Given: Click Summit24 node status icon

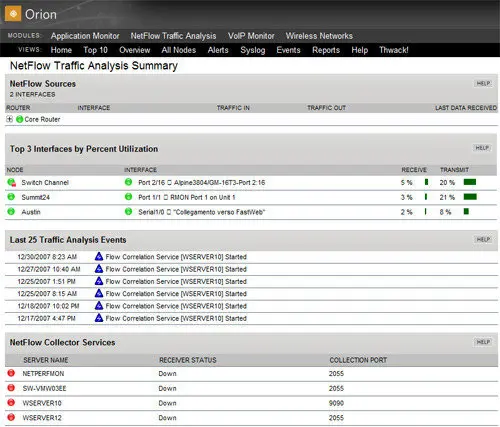Looking at the screenshot, I should 11,197.
